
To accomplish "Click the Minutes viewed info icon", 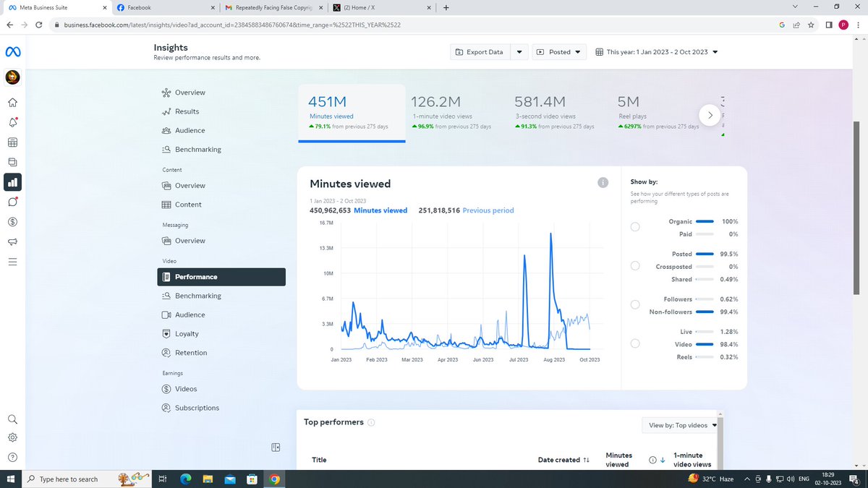I will [x=603, y=183].
